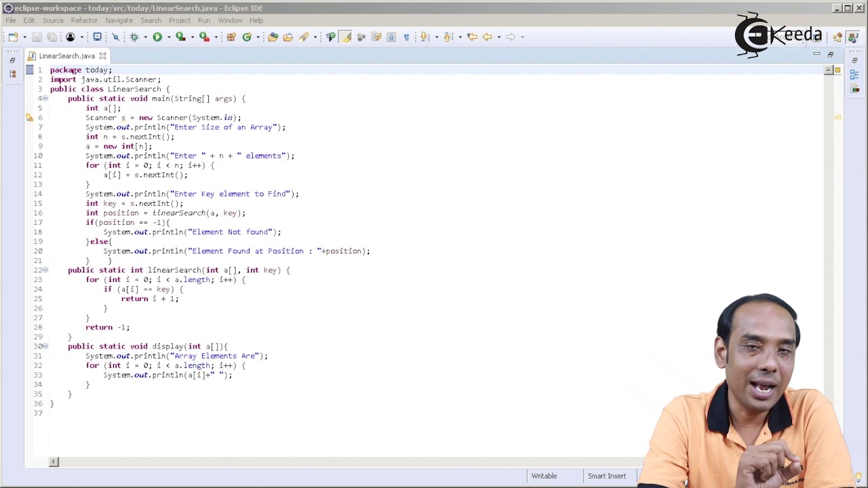868x488 pixels.
Task: Click 'return -1;' code line
Action: point(107,327)
